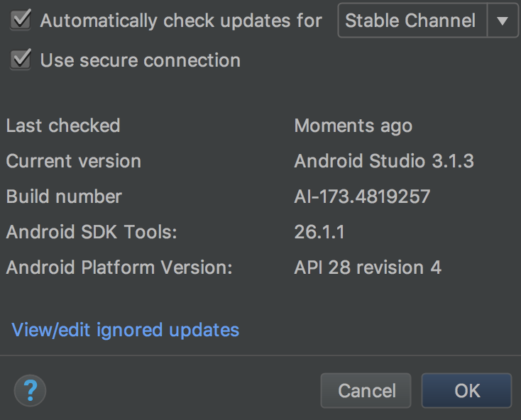Select the API 28 revision 4 text
Viewport: 521px width, 420px height.
tap(367, 267)
